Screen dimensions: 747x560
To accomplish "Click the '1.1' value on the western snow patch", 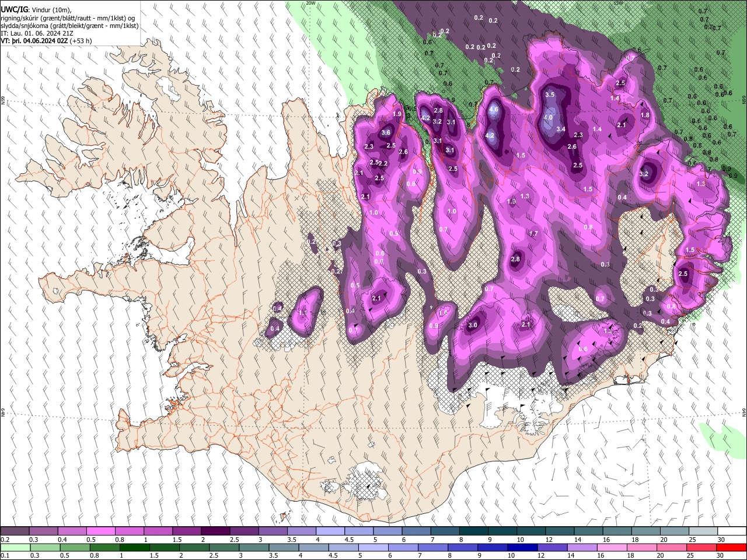I will pos(303,313).
